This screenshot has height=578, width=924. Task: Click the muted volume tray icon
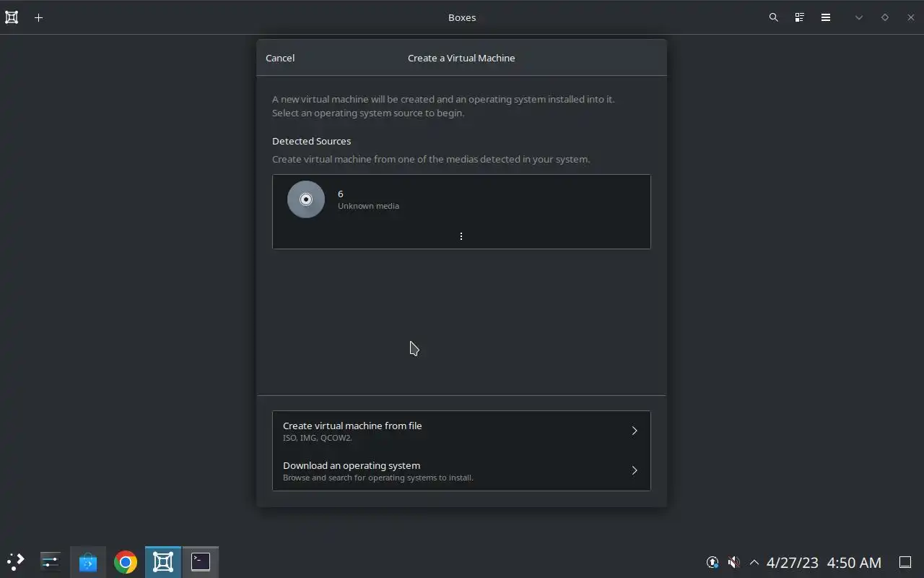click(733, 562)
